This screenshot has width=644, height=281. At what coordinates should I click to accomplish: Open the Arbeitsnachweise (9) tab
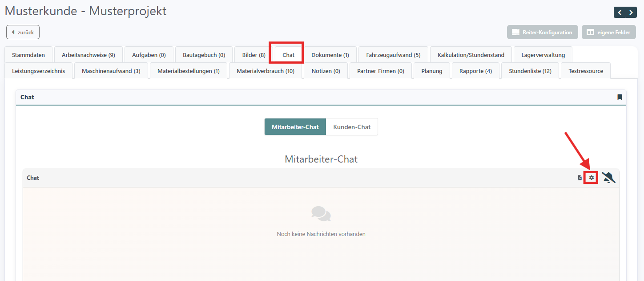pos(89,55)
